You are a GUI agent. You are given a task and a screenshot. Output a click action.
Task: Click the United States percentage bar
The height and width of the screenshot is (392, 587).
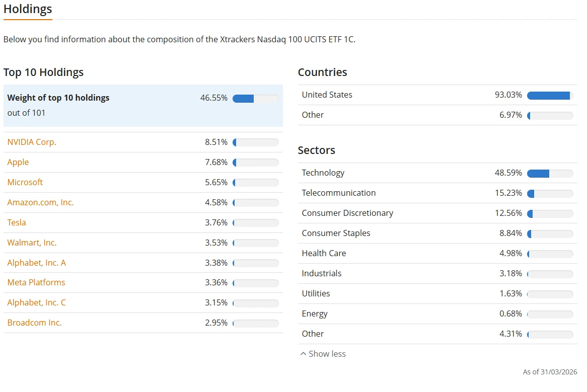tap(550, 96)
